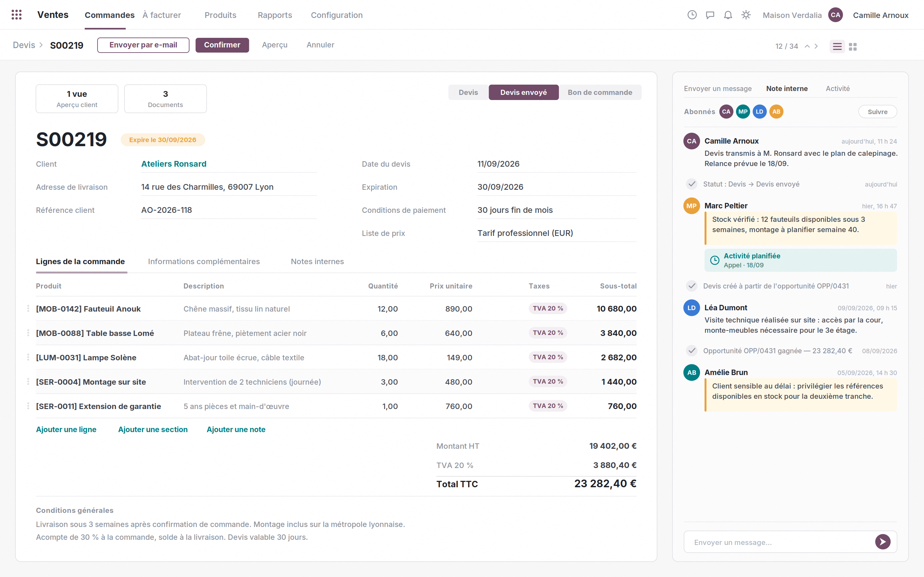Switch to kanban grid view icon

852,46
